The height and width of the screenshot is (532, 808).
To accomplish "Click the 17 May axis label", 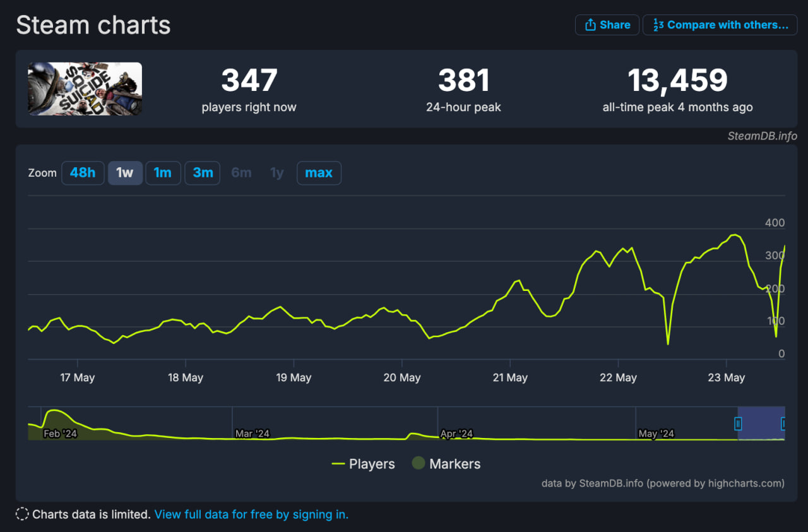I will coord(77,377).
